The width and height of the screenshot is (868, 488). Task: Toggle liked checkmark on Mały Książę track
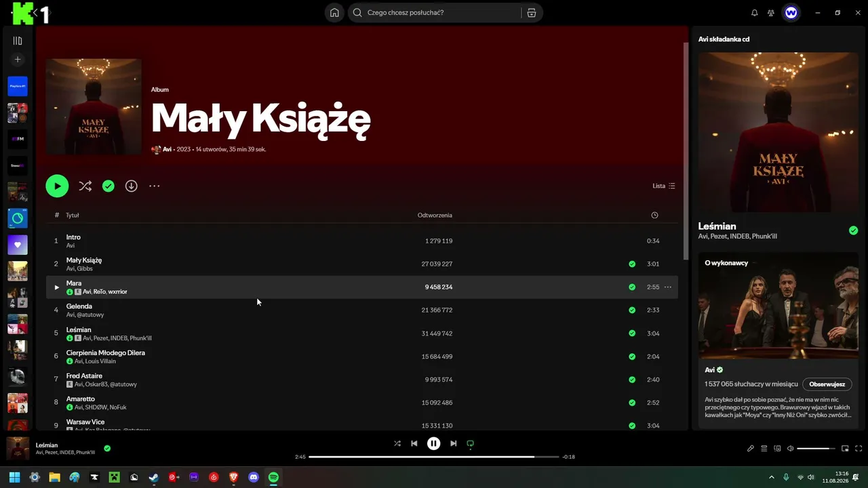(x=632, y=264)
